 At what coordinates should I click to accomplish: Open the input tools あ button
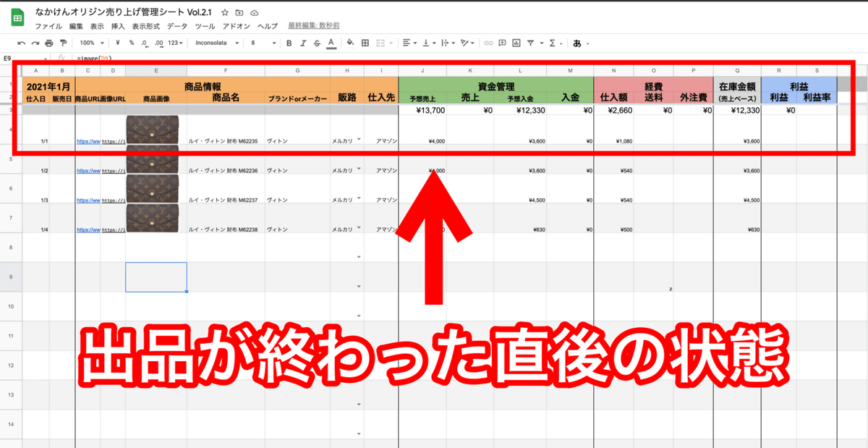pyautogui.click(x=578, y=43)
